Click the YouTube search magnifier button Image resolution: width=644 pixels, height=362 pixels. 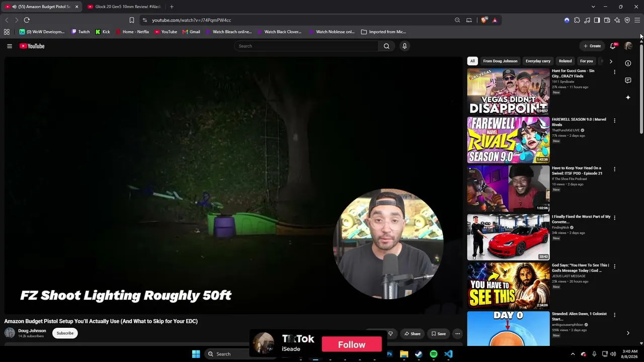(x=386, y=46)
